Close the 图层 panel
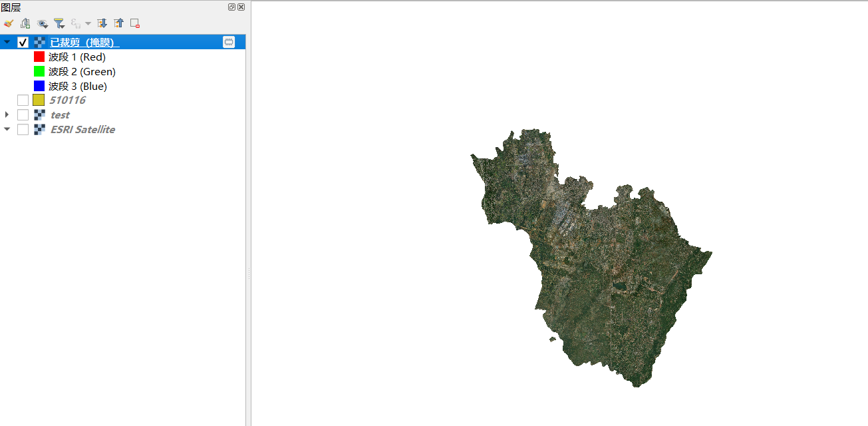Screen dimensions: 868x426 (241, 7)
